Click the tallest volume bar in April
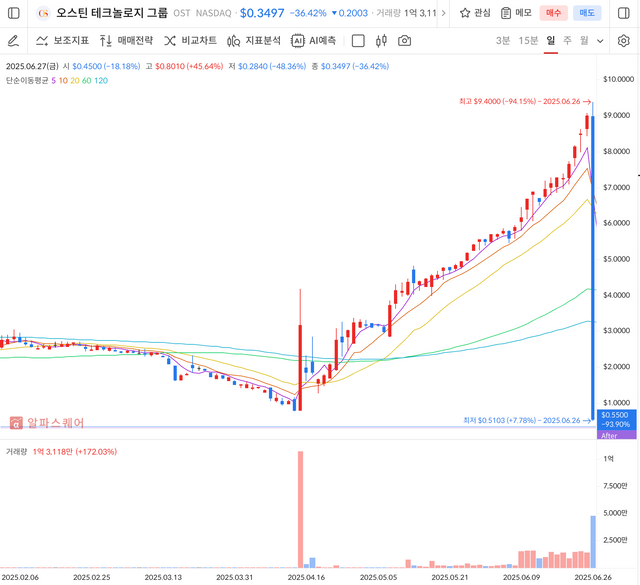This screenshot has height=585, width=640. (x=300, y=509)
